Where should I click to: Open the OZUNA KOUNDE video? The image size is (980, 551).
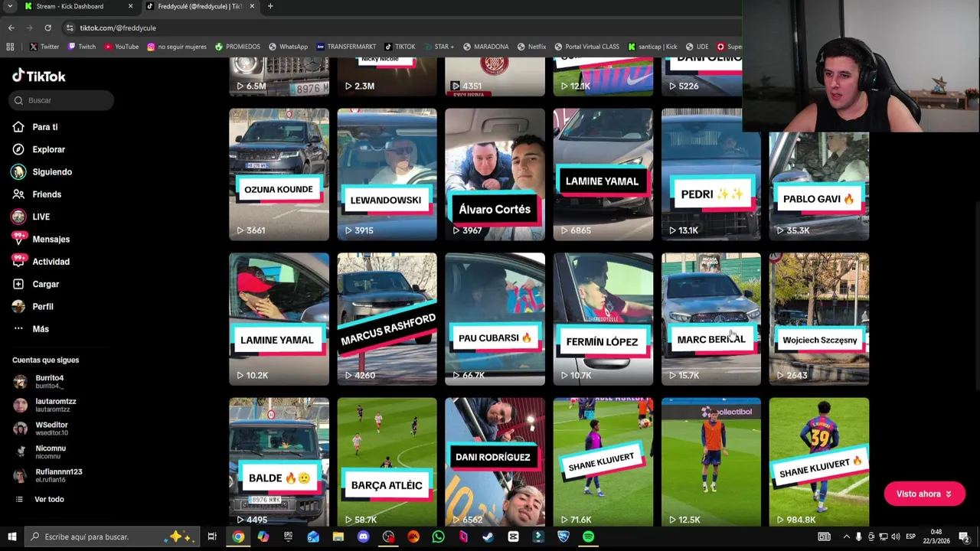coord(279,174)
